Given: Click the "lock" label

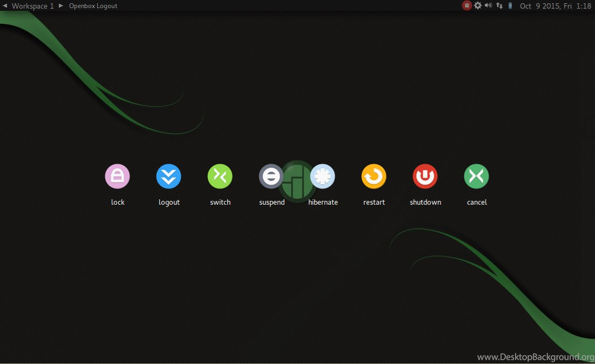Looking at the screenshot, I should (118, 202).
